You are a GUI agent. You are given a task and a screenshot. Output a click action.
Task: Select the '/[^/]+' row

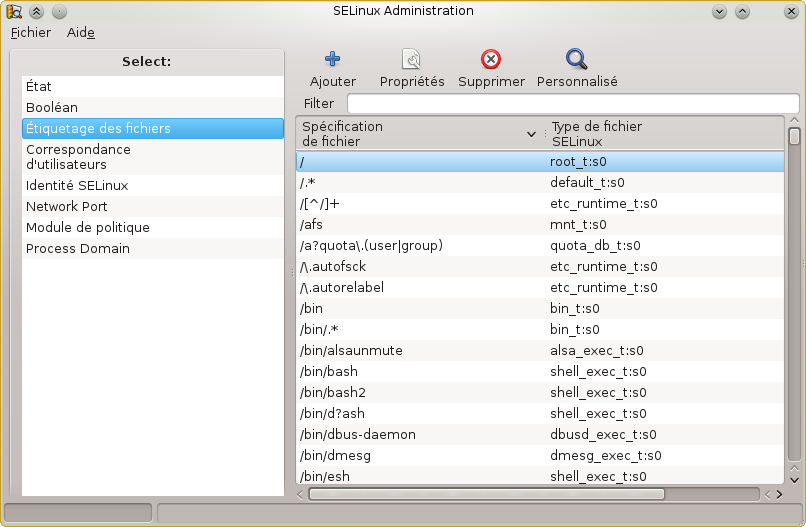[540, 204]
